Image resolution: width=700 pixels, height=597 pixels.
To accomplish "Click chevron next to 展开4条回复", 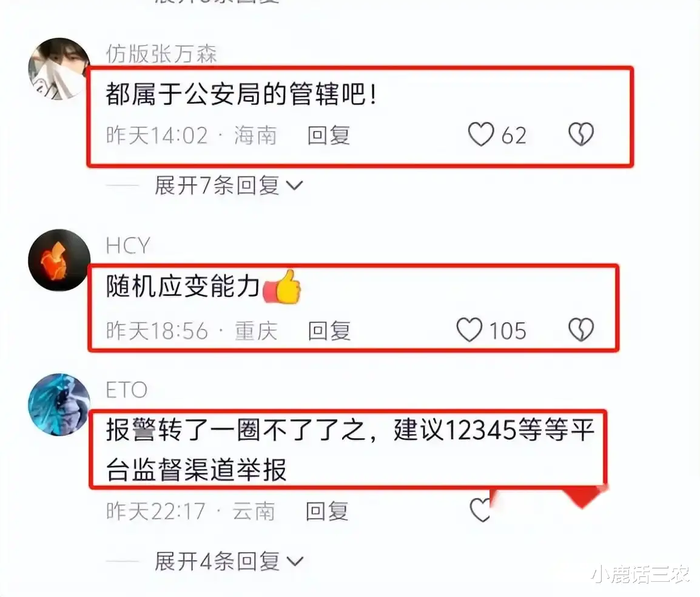I will click(x=295, y=562).
